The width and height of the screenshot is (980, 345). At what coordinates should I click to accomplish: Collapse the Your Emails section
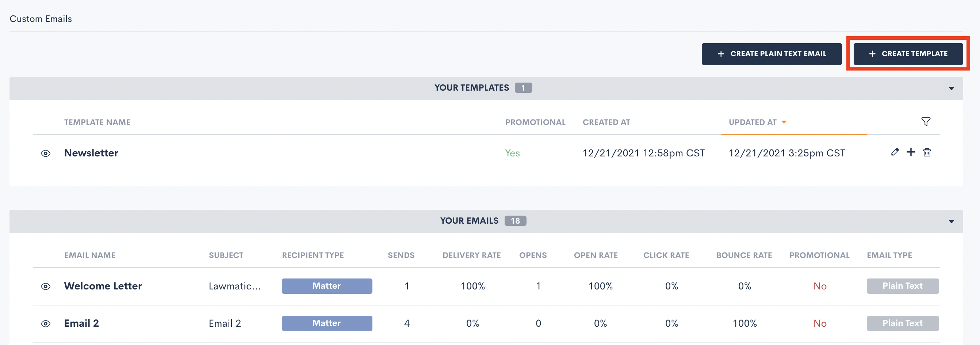tap(951, 221)
